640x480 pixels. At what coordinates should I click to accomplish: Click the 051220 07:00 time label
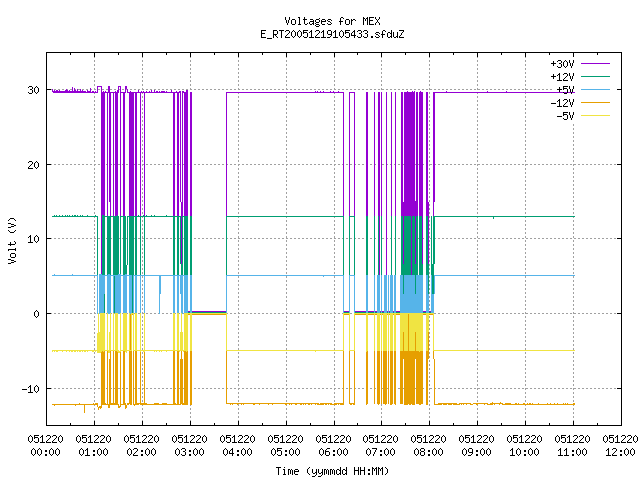(381, 446)
